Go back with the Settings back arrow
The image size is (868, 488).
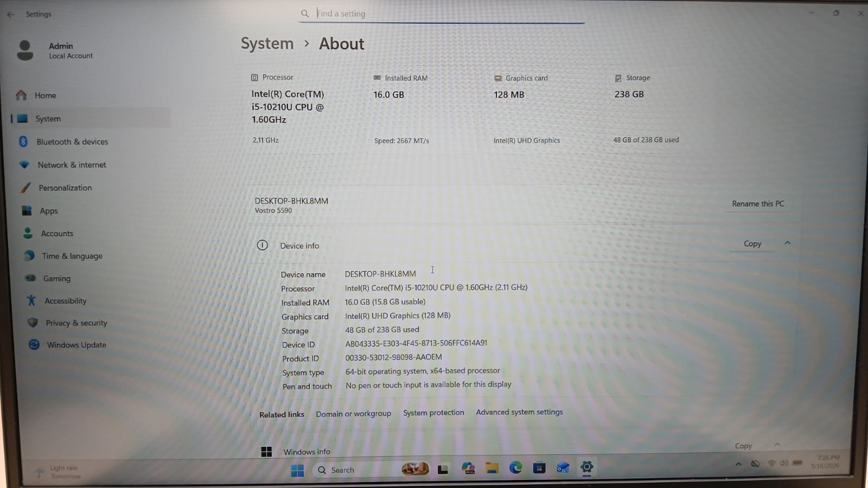click(x=11, y=14)
